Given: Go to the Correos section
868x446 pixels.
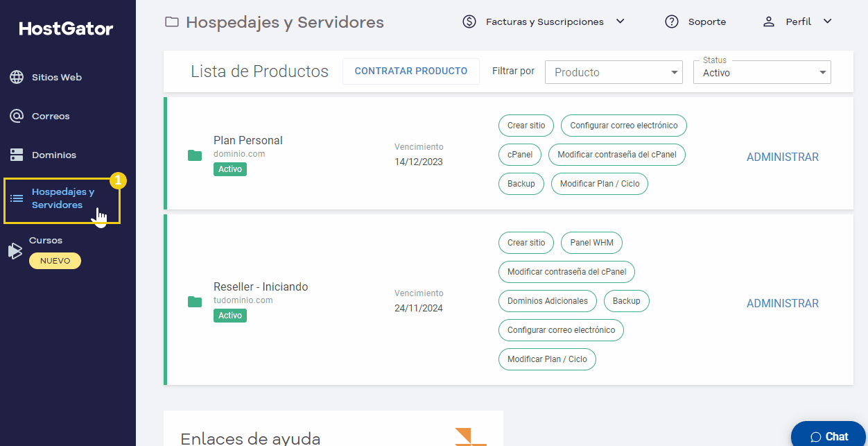Looking at the screenshot, I should (51, 116).
